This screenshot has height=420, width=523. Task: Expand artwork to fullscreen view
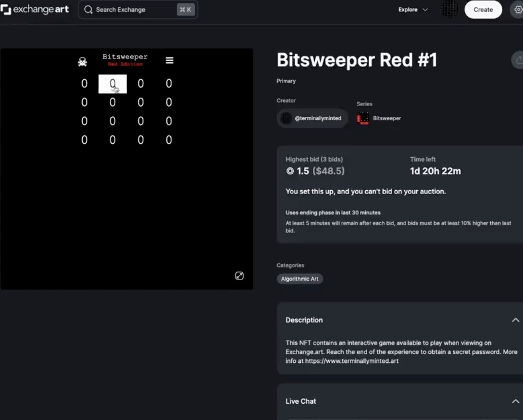(x=239, y=275)
